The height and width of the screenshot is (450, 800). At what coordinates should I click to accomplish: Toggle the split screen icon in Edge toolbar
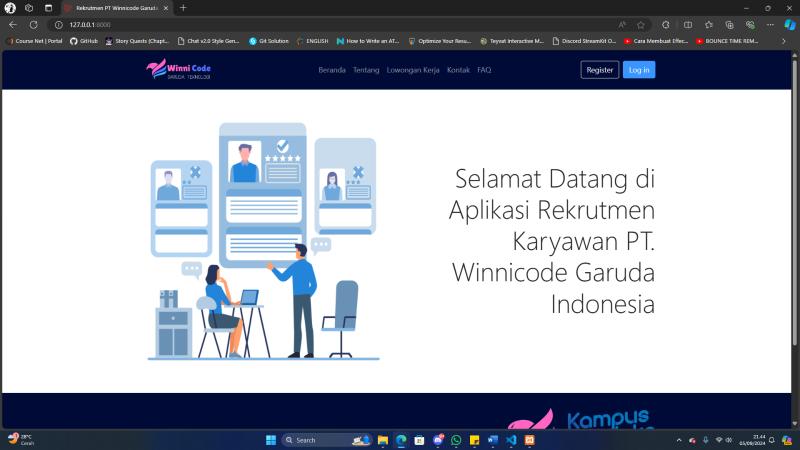(688, 24)
